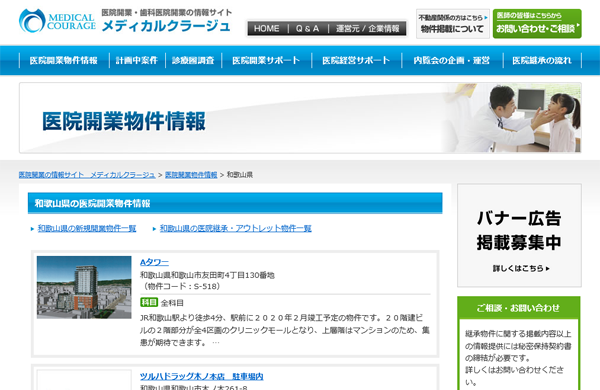Screen dimensions: 600x390
Task: Open 医院開業物件情報 navigation tab
Action: (64, 60)
